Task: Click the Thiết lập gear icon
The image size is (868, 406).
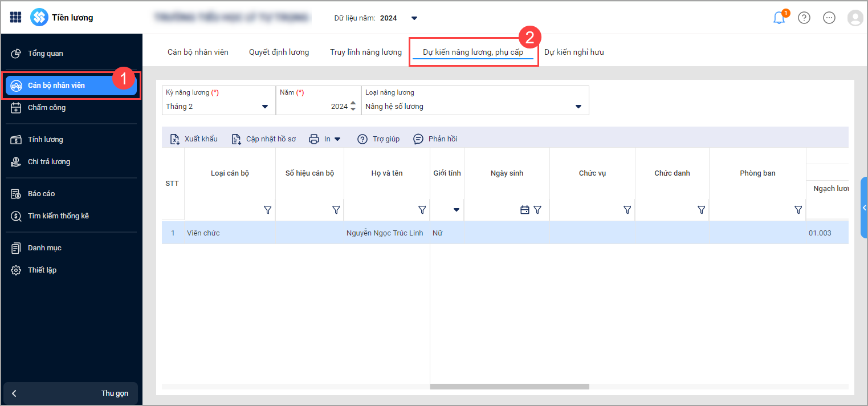Action: tap(17, 270)
